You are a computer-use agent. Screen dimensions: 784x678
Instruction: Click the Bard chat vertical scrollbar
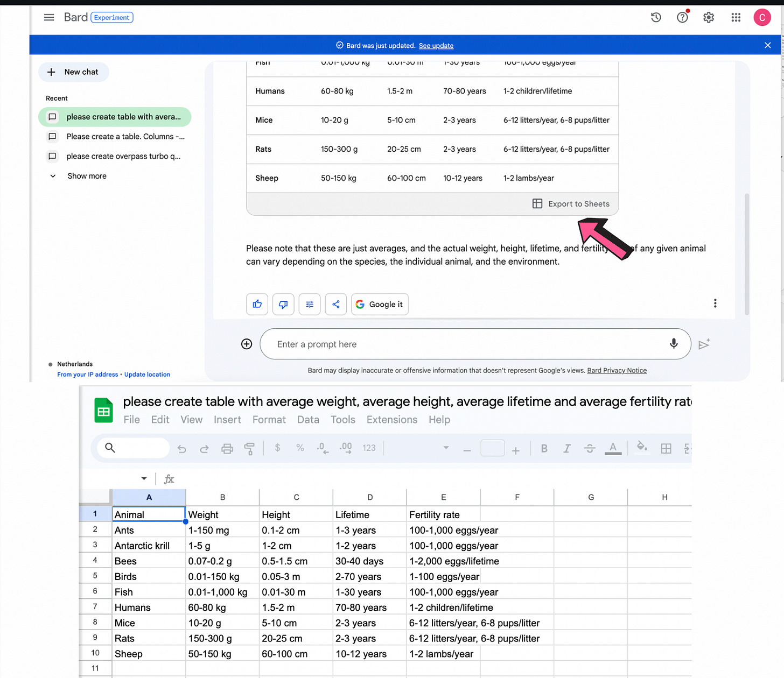747,254
